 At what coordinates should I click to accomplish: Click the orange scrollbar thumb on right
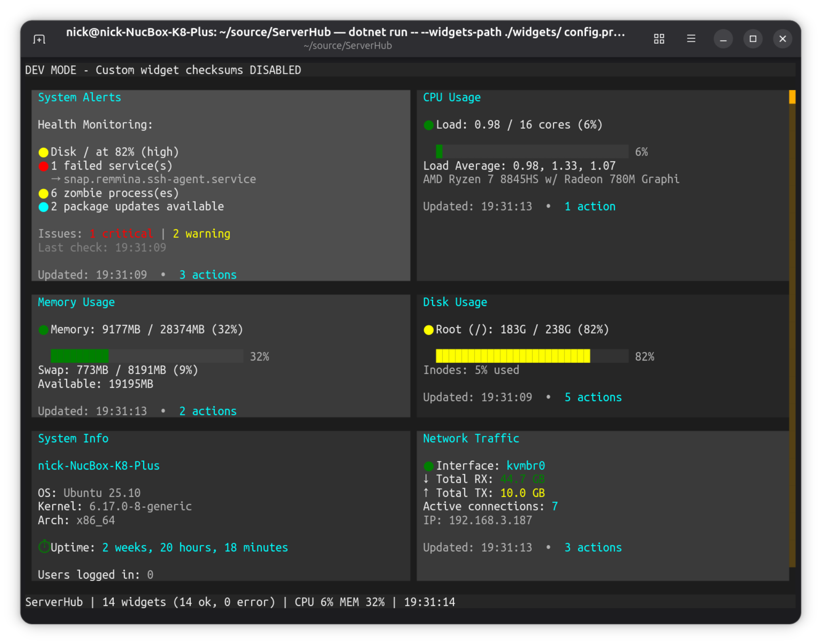click(792, 97)
